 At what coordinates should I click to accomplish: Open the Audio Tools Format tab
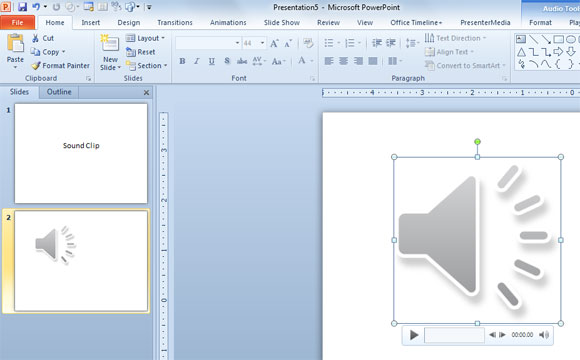tap(540, 23)
